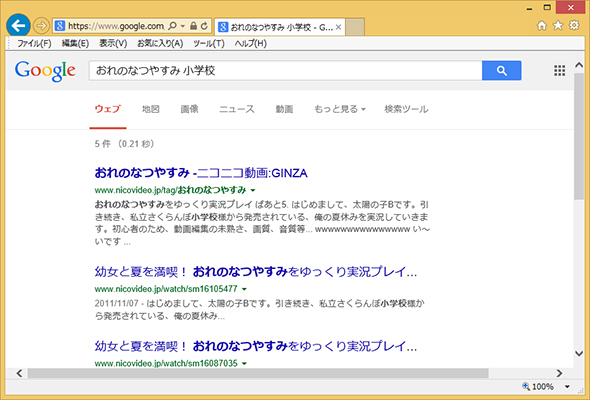Open the Google apps grid icon
Screen dimensions: 590x400
pyautogui.click(x=560, y=71)
